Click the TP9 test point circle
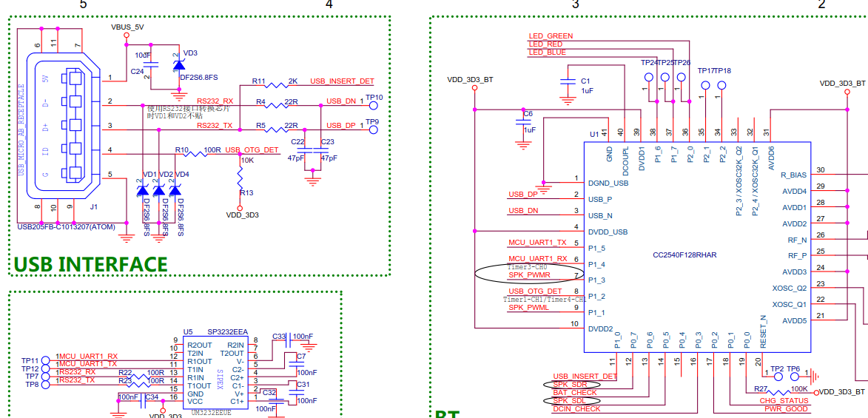Viewport: 868px width, 418px height. pyautogui.click(x=374, y=129)
